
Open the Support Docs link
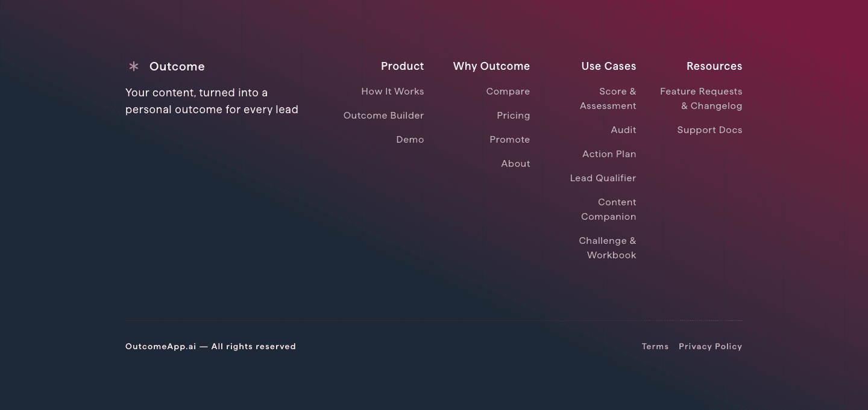coord(709,130)
